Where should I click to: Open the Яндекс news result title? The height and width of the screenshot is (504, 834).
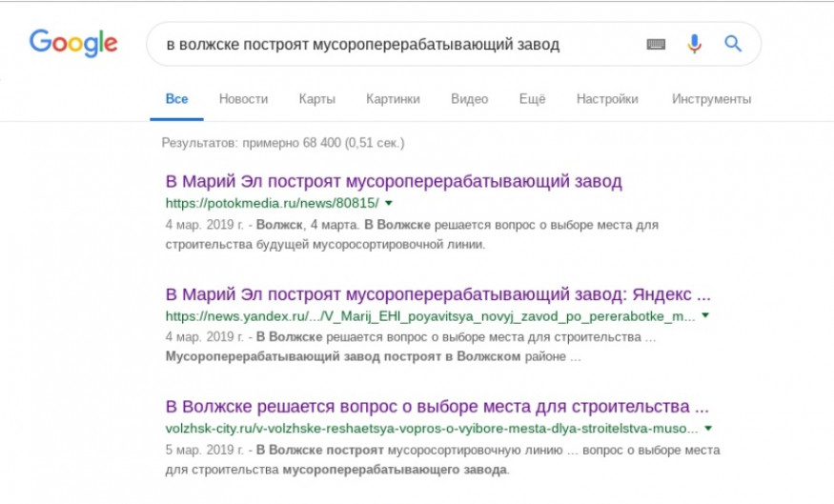coord(437,293)
